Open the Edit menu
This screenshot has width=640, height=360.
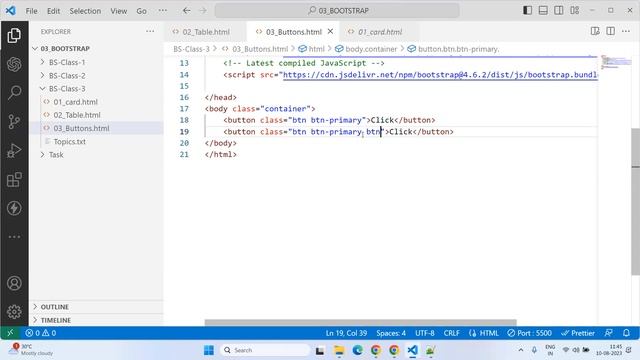pos(53,11)
